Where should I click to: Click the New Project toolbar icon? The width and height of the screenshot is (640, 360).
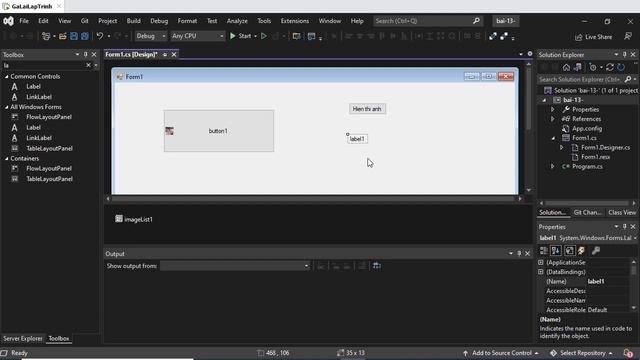tap(46, 36)
